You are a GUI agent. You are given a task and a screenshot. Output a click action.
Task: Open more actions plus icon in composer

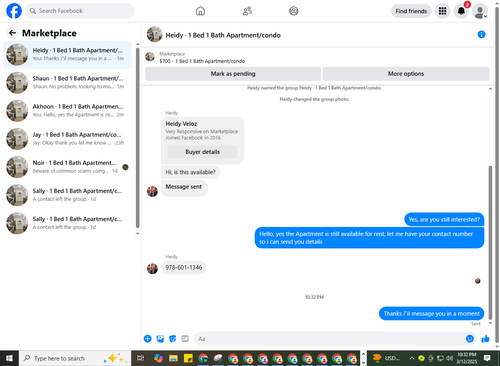147,339
